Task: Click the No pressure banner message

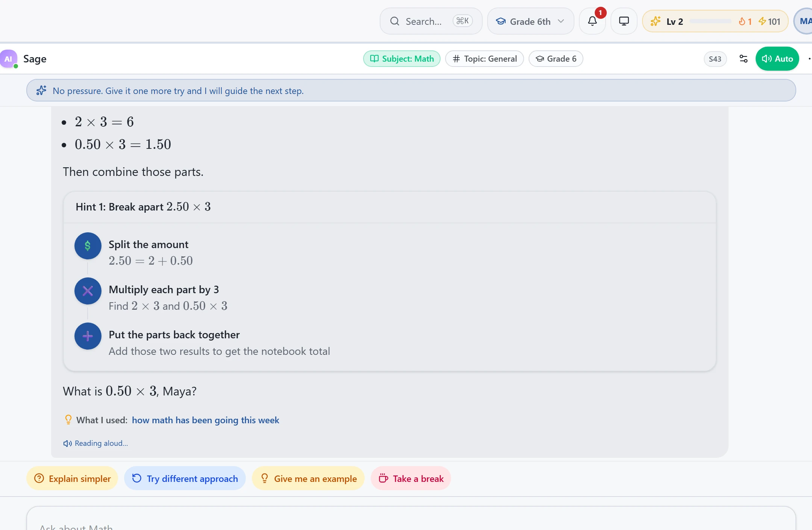Action: click(x=178, y=91)
